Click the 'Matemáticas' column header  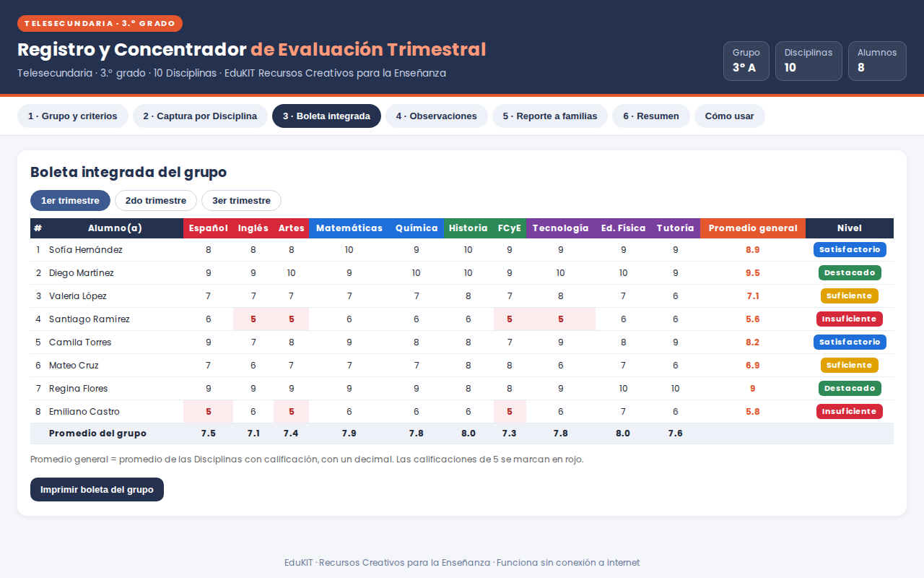[349, 228]
